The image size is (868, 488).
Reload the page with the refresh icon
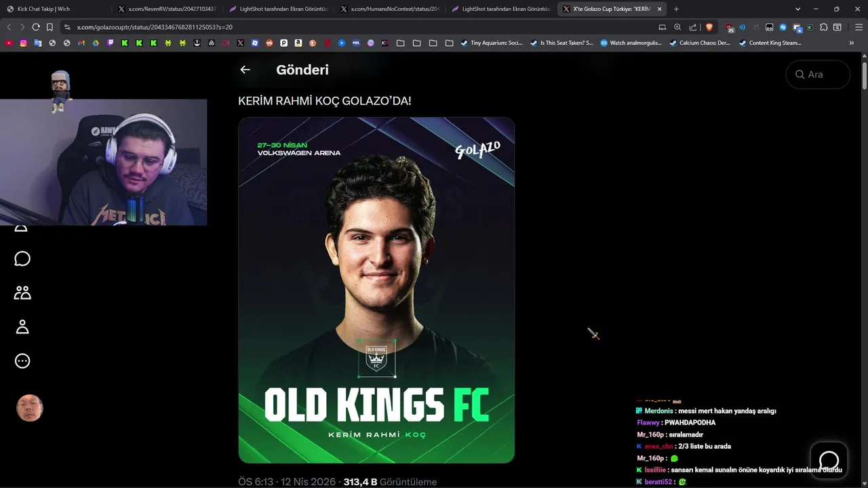click(x=36, y=27)
